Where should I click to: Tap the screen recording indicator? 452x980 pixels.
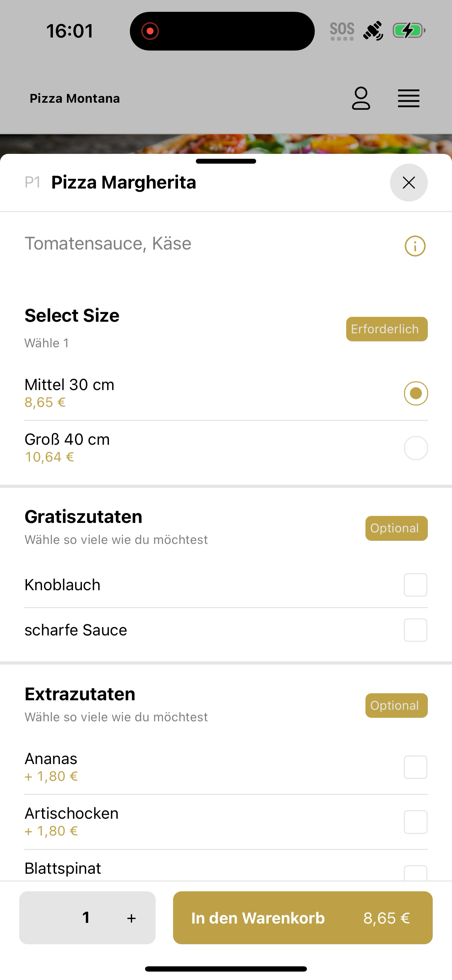tap(150, 31)
